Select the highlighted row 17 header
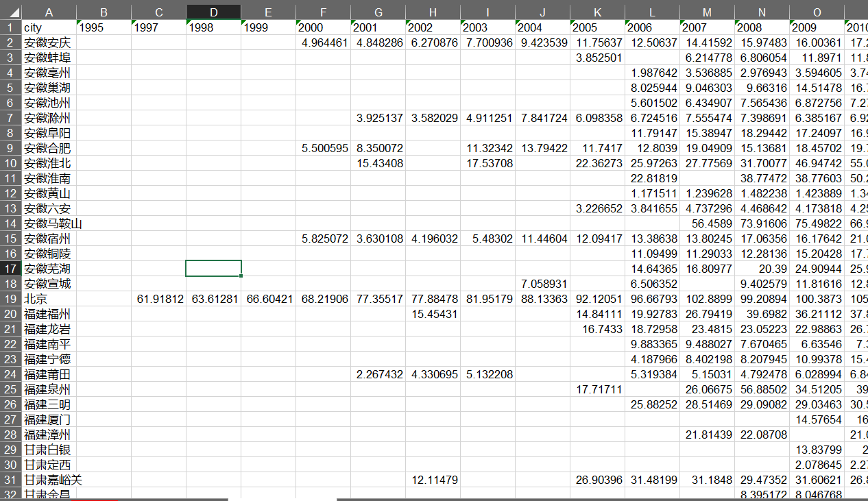The height and width of the screenshot is (501, 868). [10, 269]
